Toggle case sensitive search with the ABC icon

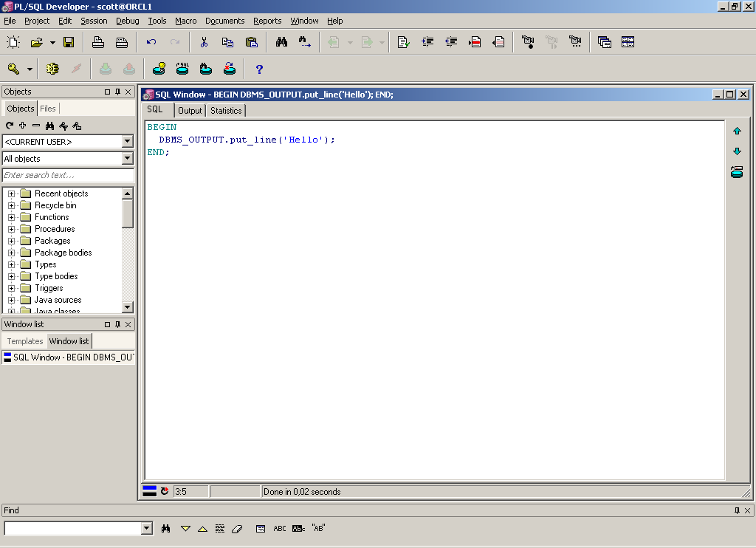pos(280,528)
